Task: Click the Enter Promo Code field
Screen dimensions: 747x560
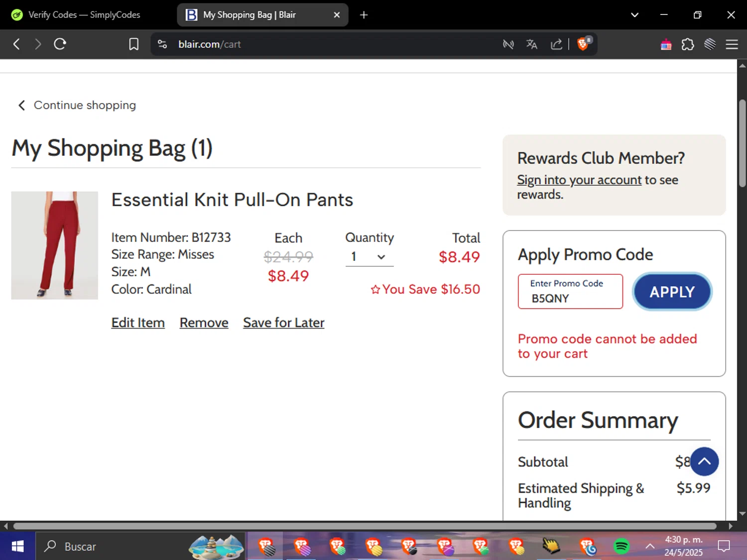Action: [570, 291]
